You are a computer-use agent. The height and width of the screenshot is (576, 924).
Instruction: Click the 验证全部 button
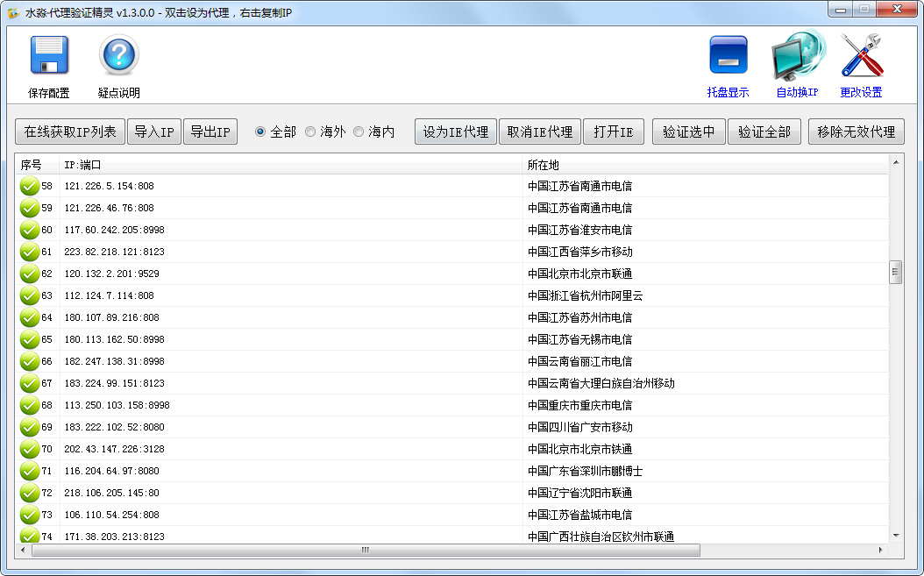(x=764, y=132)
